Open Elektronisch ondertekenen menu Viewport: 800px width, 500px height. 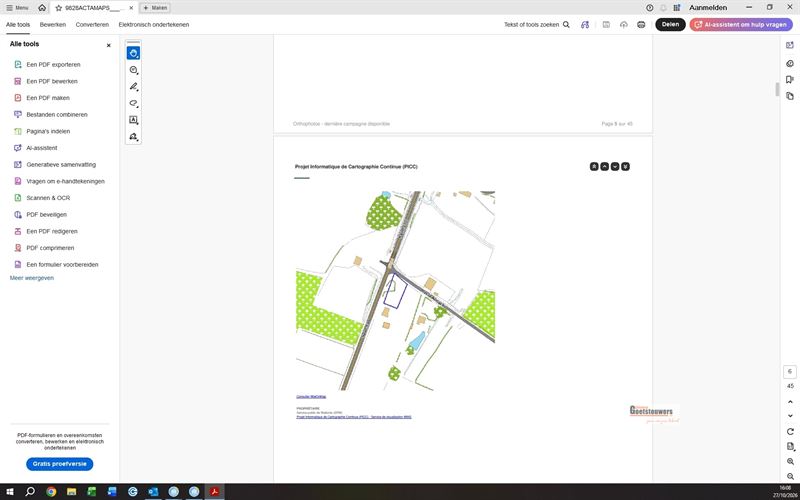tap(154, 24)
